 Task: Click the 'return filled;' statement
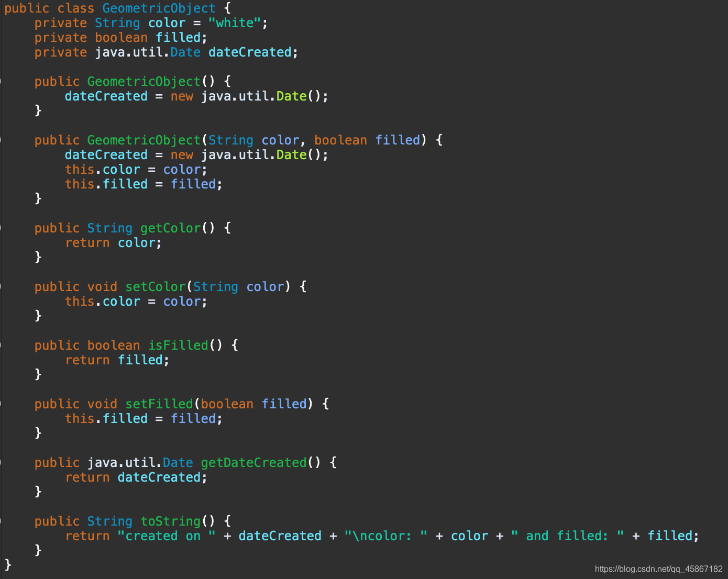[x=117, y=360]
